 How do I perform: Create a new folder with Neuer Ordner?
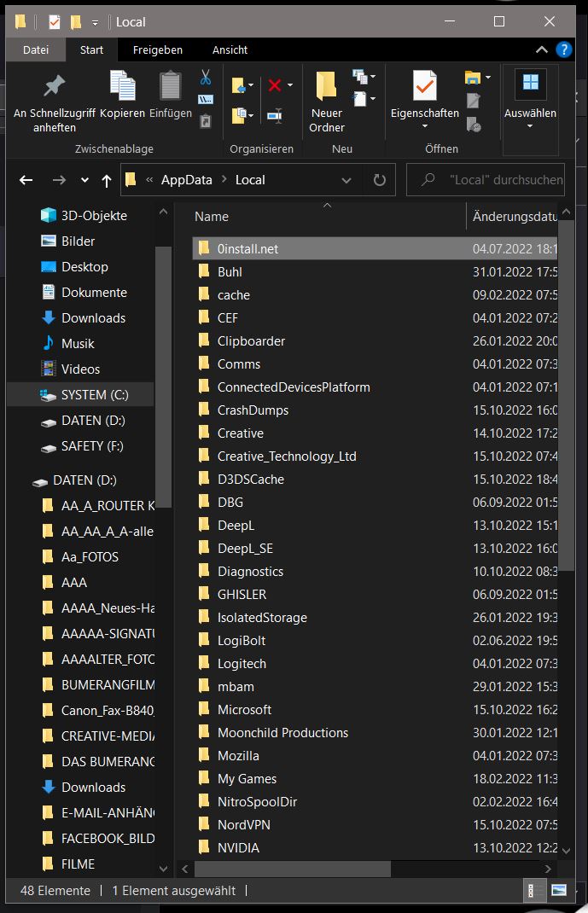click(x=327, y=102)
